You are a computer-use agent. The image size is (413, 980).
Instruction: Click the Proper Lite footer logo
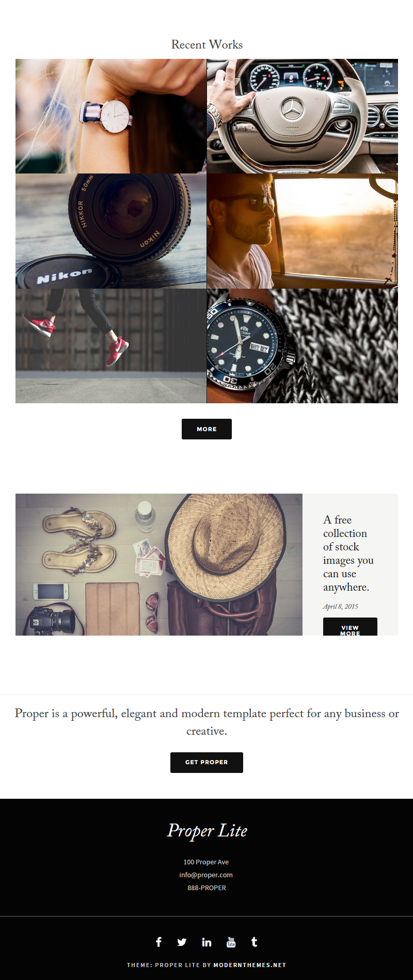click(207, 830)
